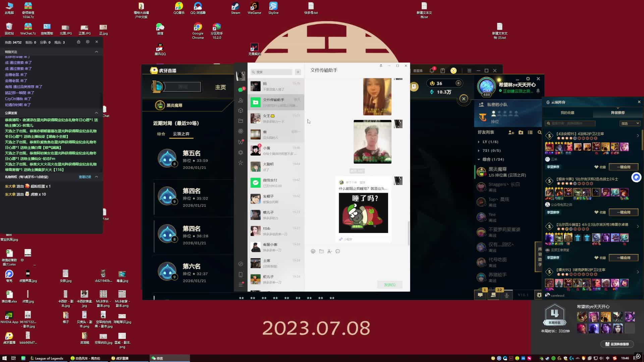
Task: Open the send file folder icon in chat toolbar
Action: point(321,251)
